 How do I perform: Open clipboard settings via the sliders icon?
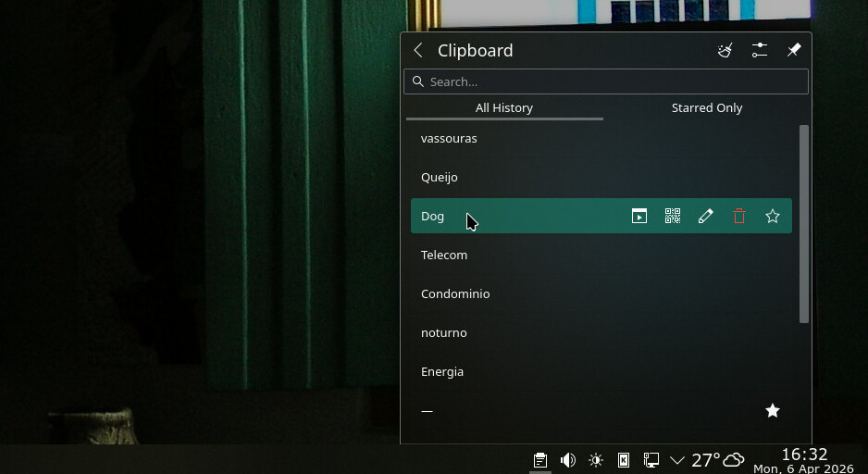pyautogui.click(x=760, y=51)
